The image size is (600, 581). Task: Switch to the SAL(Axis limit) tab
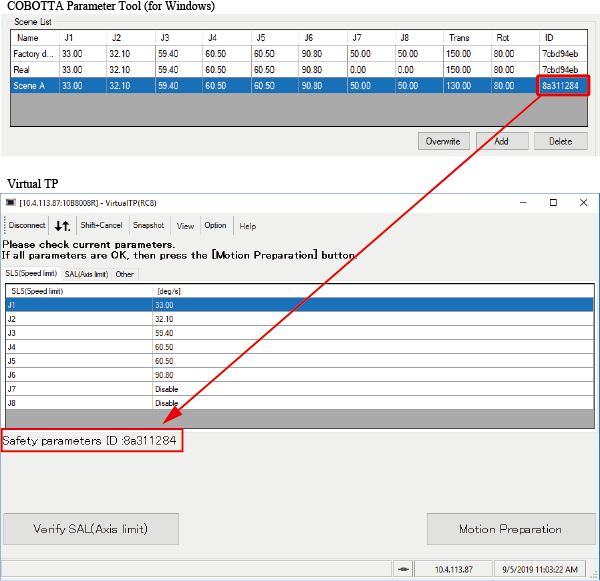pyautogui.click(x=86, y=273)
